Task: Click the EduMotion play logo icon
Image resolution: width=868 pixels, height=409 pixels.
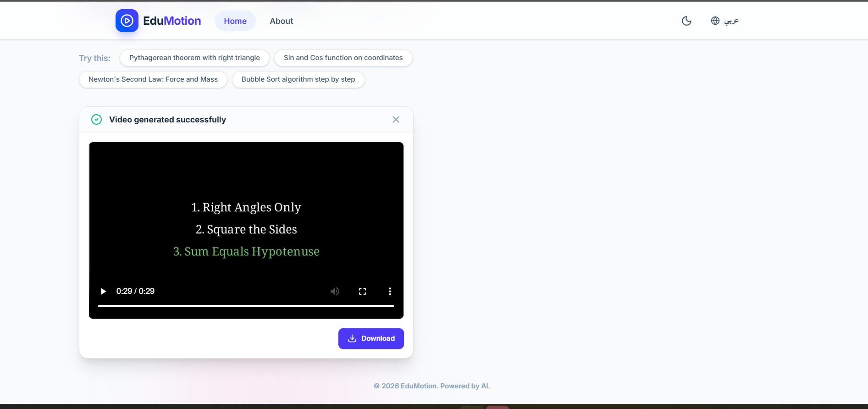Action: click(x=127, y=21)
